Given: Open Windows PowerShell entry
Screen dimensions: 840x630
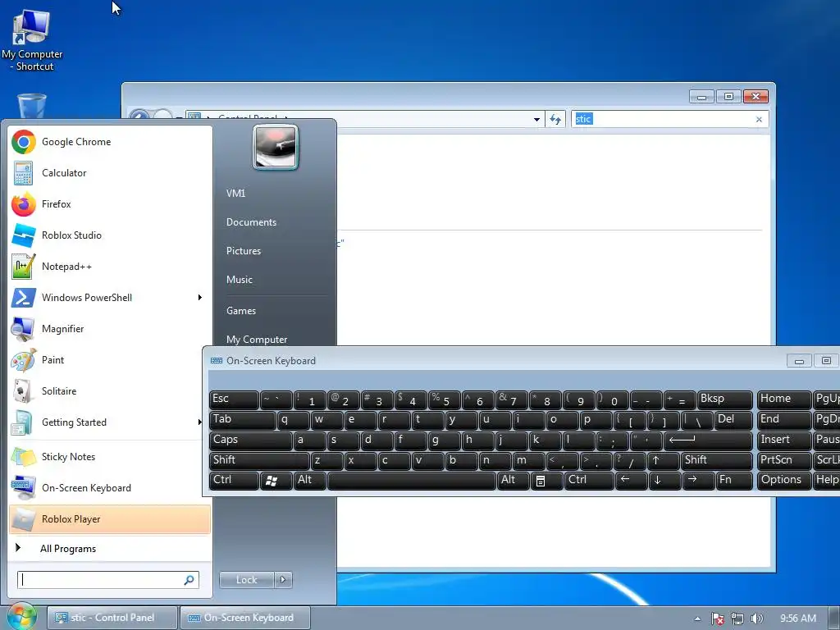Looking at the screenshot, I should coord(110,297).
